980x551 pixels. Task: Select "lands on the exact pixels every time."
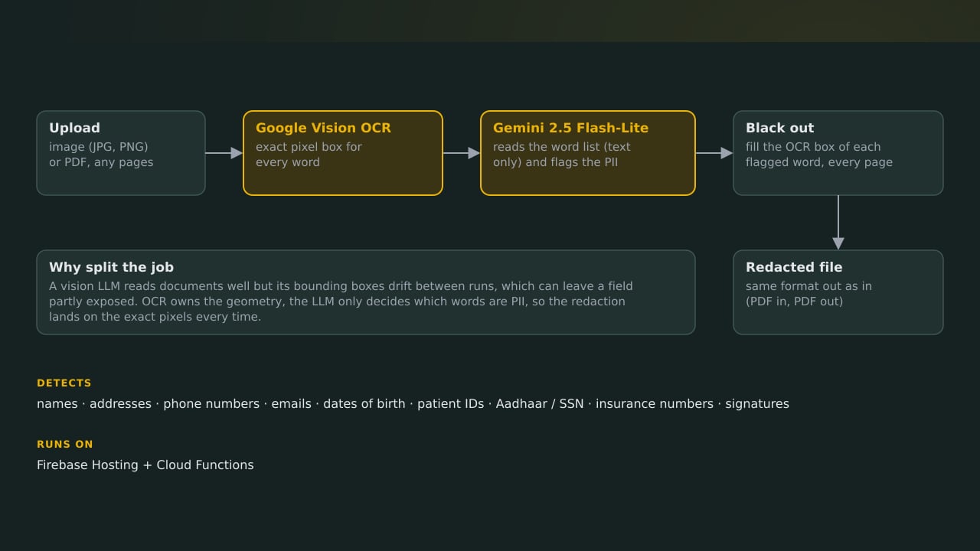point(155,317)
